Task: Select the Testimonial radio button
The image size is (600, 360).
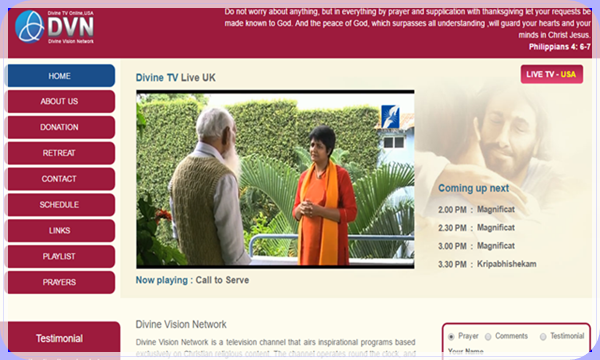Action: tap(543, 337)
